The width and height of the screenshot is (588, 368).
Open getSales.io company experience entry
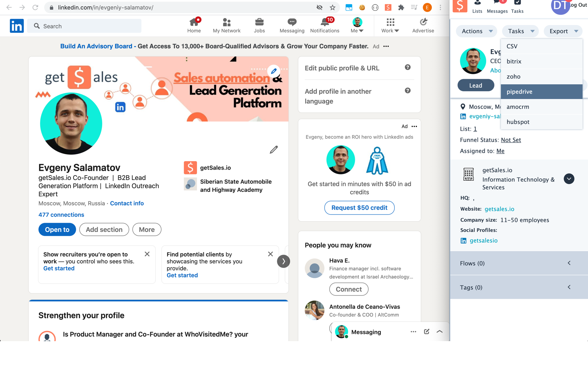(208, 167)
